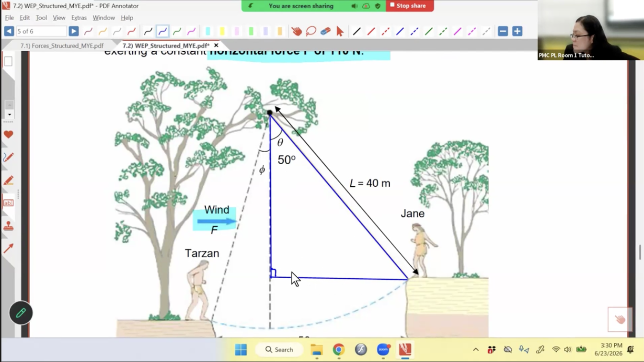Choose the cyan highlighter marker
644x362 pixels.
coord(207,31)
